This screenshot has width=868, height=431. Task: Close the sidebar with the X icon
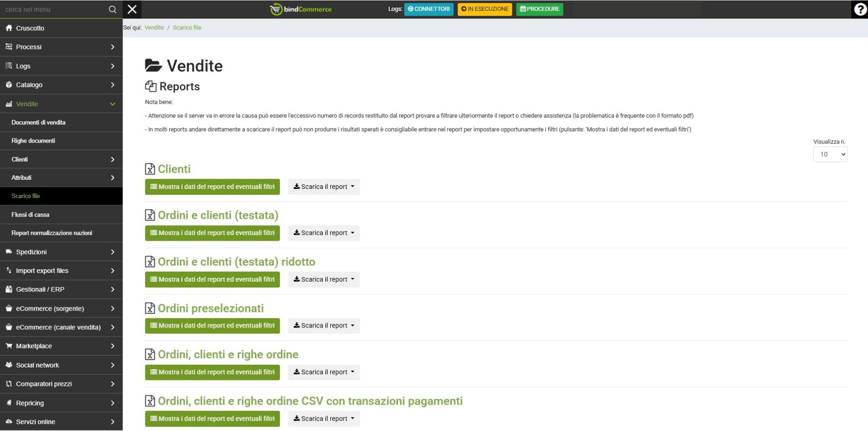point(132,9)
